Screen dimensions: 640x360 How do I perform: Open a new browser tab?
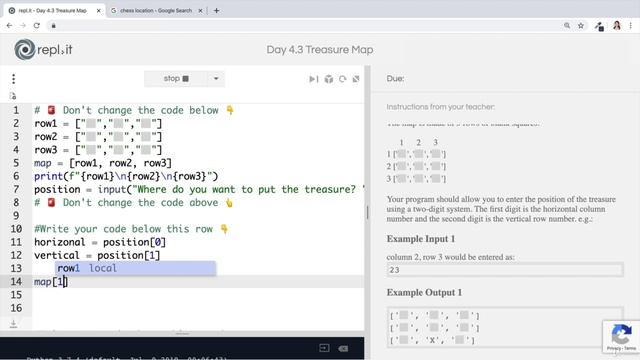(x=216, y=11)
